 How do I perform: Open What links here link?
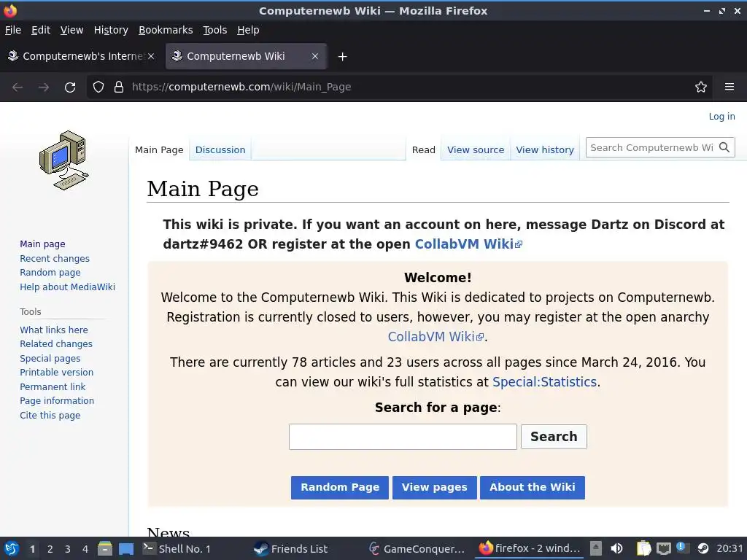pos(54,330)
